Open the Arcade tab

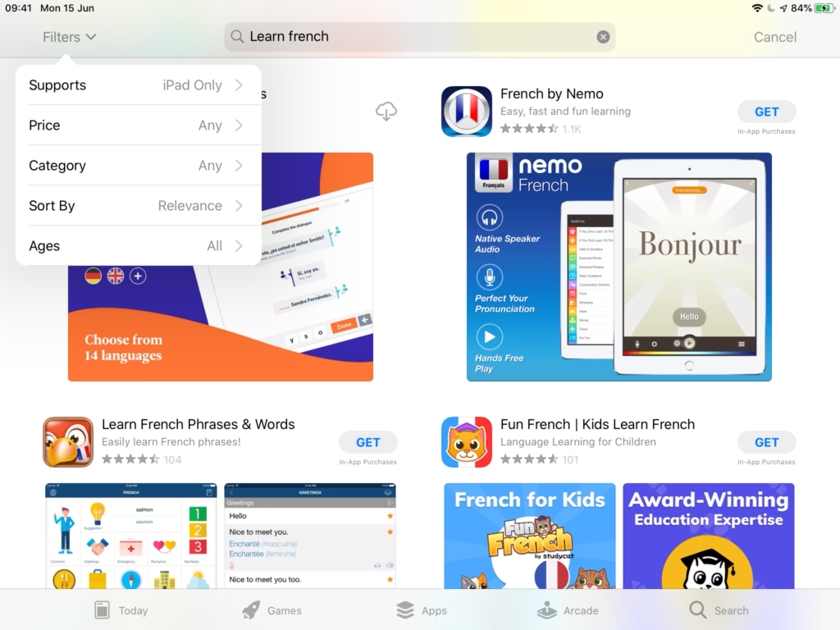(567, 610)
